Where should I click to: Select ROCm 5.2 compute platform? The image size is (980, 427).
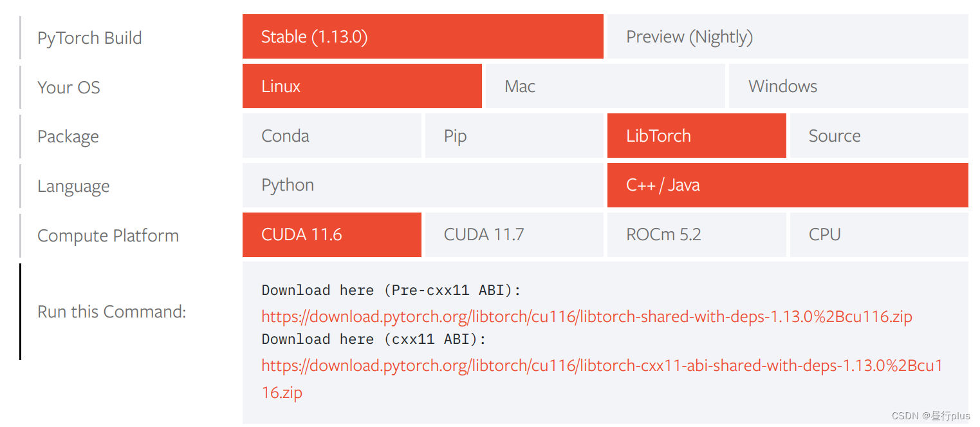click(x=696, y=234)
